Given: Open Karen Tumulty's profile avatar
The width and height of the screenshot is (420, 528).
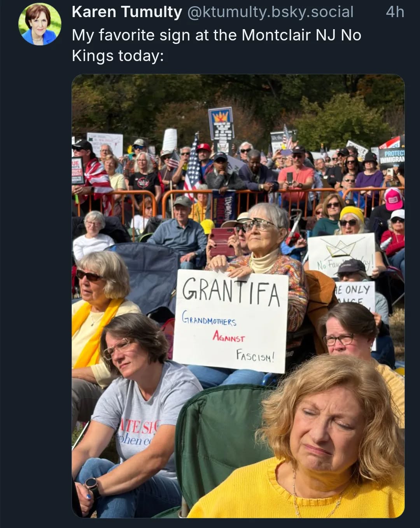Looking at the screenshot, I should click(x=40, y=24).
